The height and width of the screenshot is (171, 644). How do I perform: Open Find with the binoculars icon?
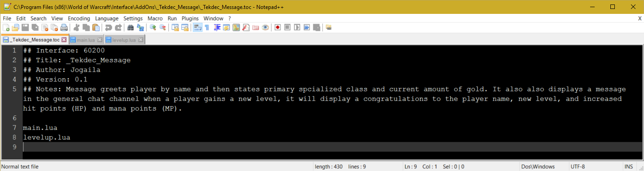131,27
